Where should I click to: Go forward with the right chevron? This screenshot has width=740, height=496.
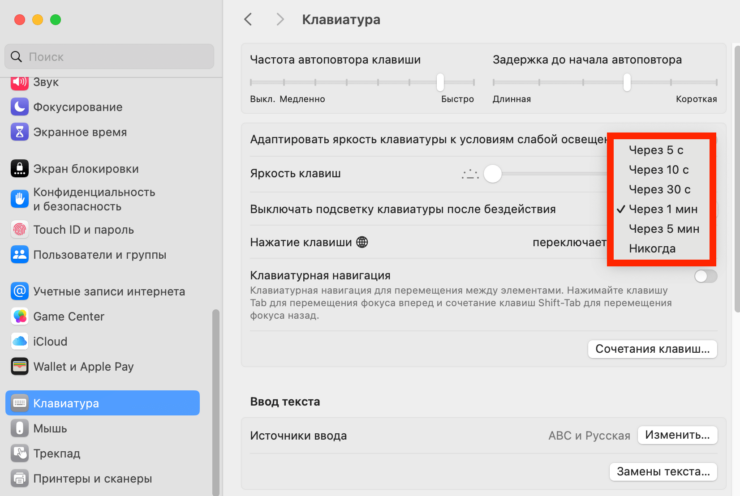280,19
